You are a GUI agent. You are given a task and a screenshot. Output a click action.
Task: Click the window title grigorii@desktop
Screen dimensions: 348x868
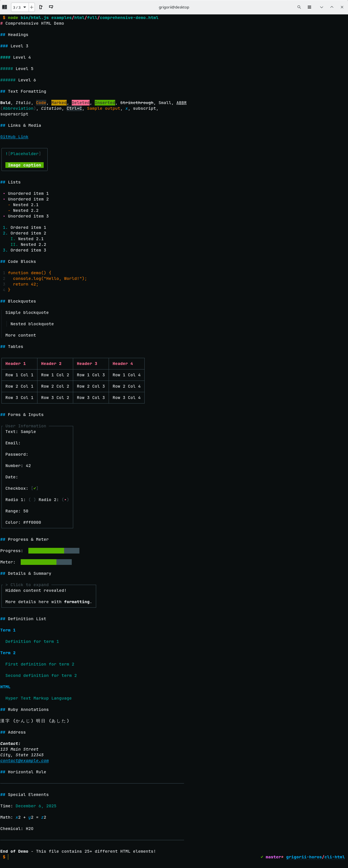tap(174, 7)
